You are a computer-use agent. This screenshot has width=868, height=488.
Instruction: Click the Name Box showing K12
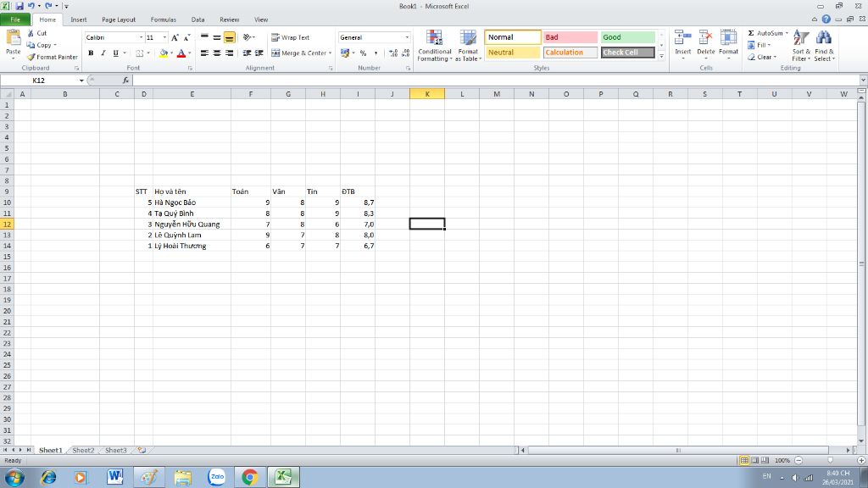39,80
